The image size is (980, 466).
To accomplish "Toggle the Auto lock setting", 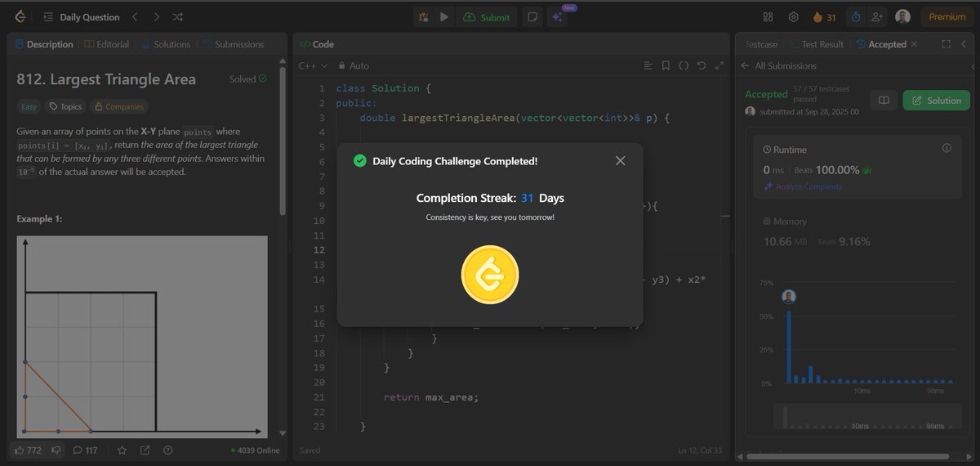I will tap(354, 65).
